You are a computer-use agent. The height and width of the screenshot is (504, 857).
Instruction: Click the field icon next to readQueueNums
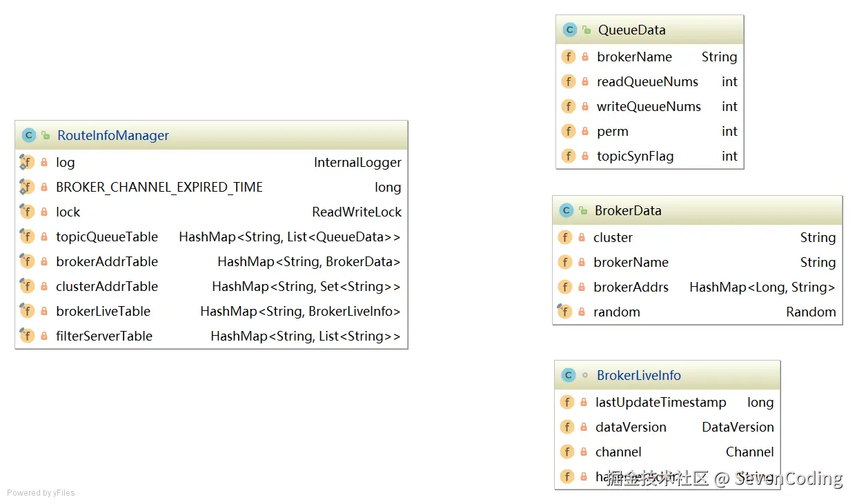click(569, 81)
